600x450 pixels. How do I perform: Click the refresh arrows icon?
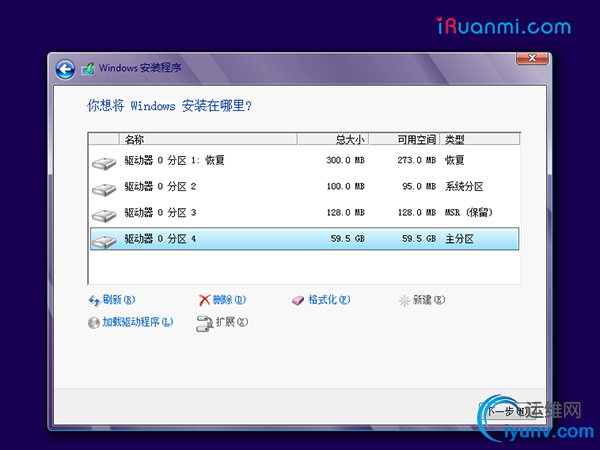[x=94, y=300]
